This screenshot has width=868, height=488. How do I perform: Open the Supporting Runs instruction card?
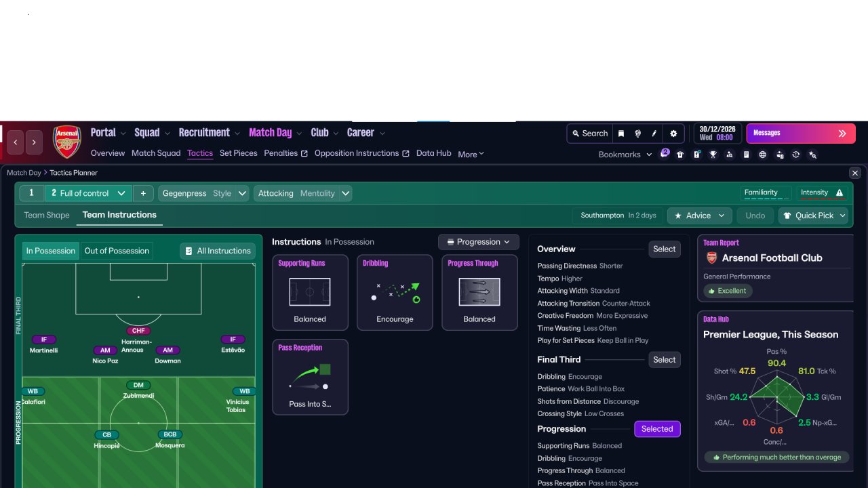310,292
